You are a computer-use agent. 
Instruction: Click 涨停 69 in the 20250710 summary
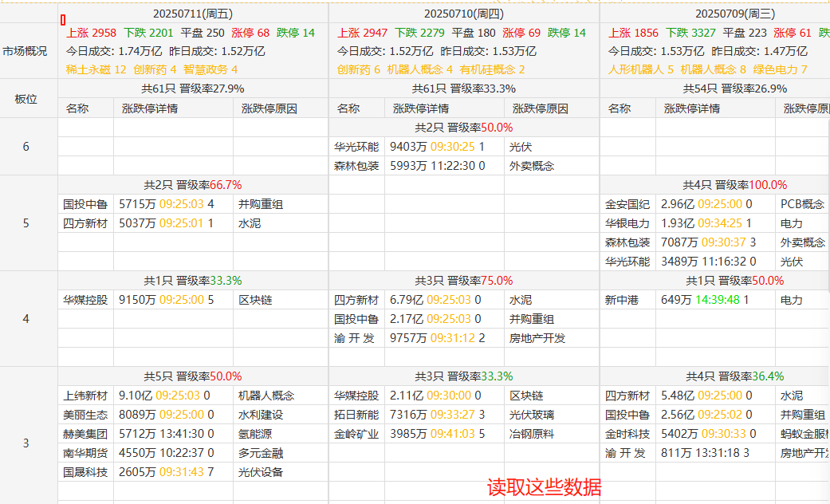click(x=521, y=33)
